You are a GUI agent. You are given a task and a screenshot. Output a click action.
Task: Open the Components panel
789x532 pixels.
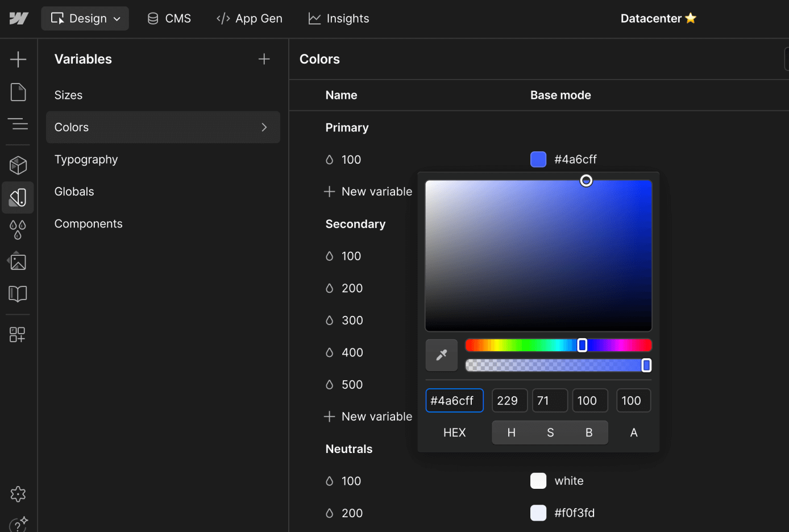tap(18, 165)
